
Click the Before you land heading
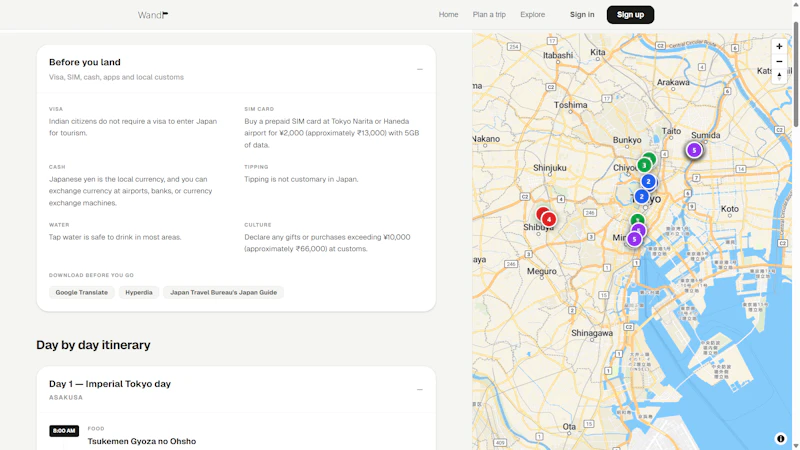click(x=85, y=62)
